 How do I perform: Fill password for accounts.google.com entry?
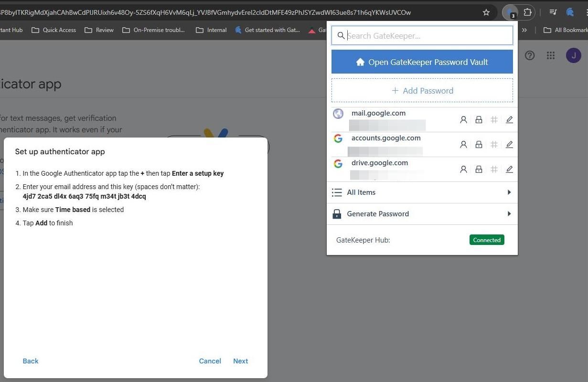click(479, 144)
